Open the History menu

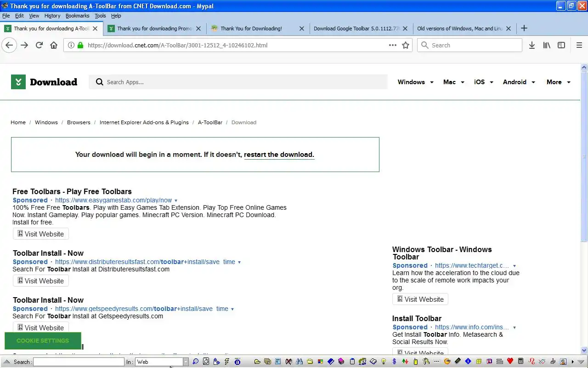coord(52,16)
